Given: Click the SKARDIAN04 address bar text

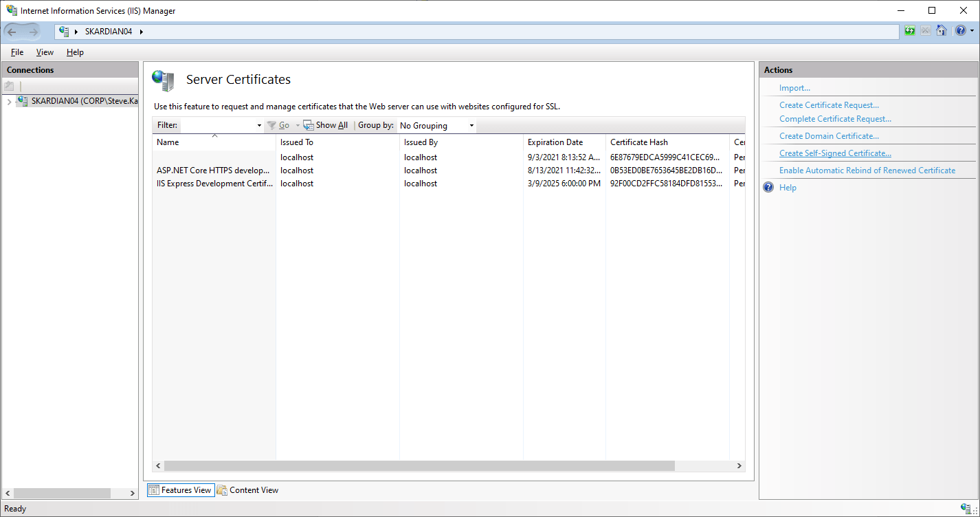Looking at the screenshot, I should (109, 32).
